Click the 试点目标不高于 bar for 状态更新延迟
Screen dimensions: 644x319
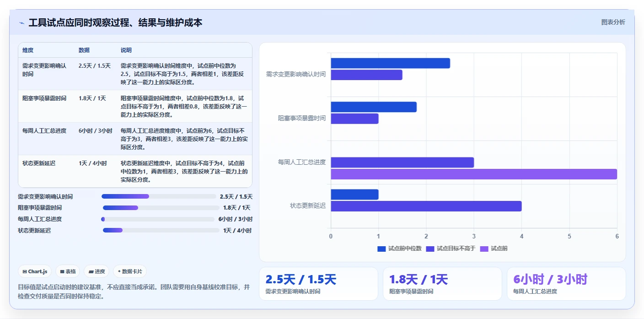tap(426, 206)
